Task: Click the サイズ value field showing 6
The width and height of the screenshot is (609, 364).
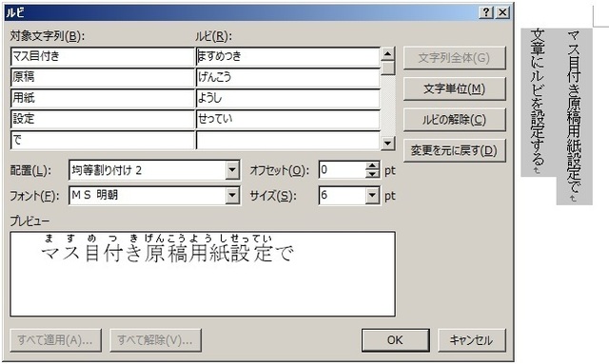Action: coord(343,196)
